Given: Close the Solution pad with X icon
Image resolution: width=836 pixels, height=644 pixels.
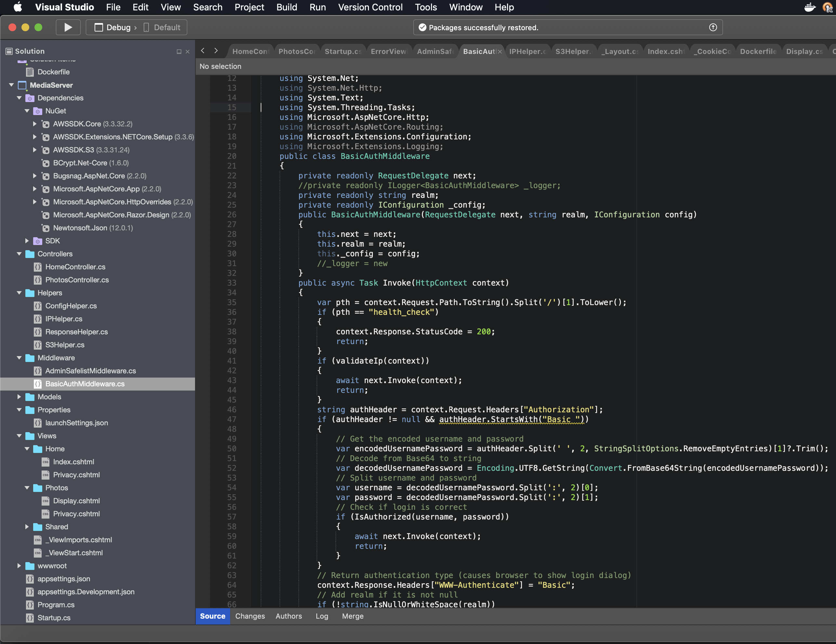Looking at the screenshot, I should coord(188,52).
